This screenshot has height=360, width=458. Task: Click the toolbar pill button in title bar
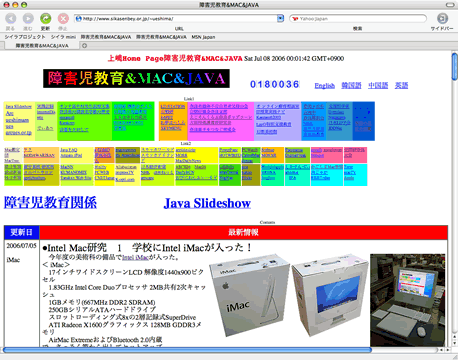tap(450, 5)
